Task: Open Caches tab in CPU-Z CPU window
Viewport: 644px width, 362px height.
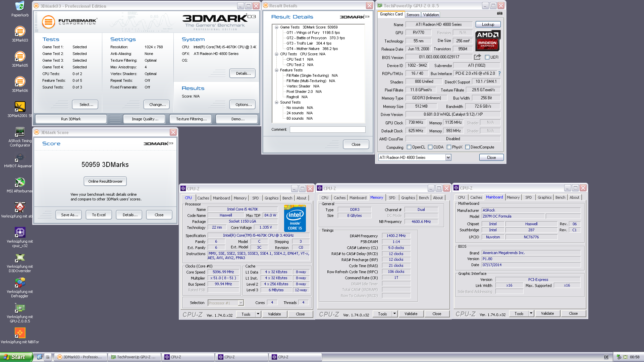Action: [203, 198]
